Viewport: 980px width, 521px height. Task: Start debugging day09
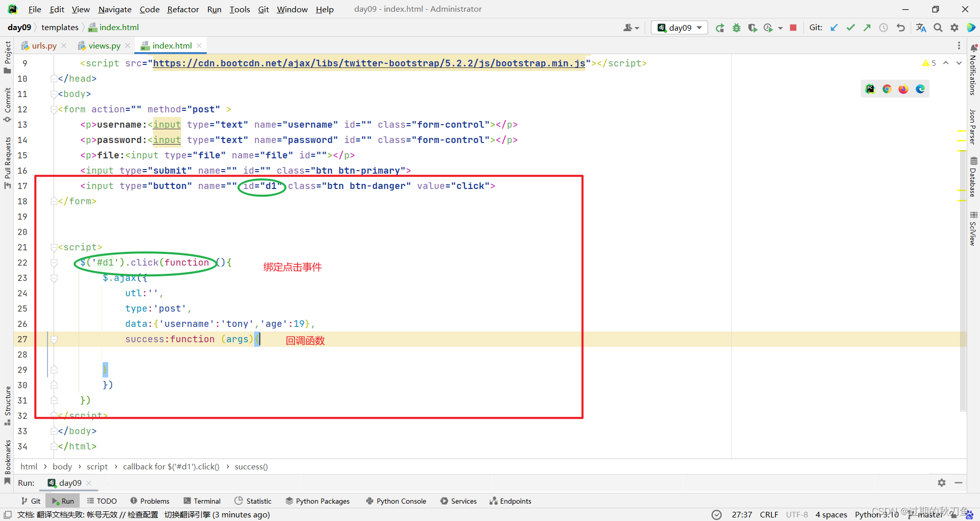tap(736, 28)
